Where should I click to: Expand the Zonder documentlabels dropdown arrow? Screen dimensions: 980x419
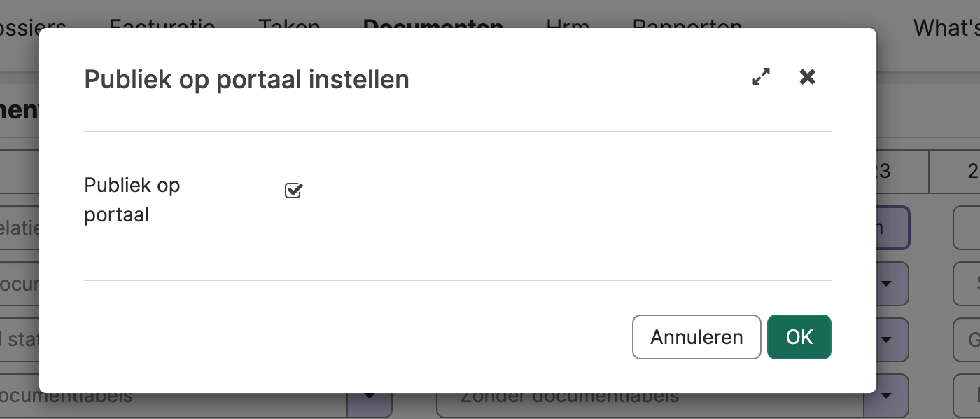(x=886, y=397)
